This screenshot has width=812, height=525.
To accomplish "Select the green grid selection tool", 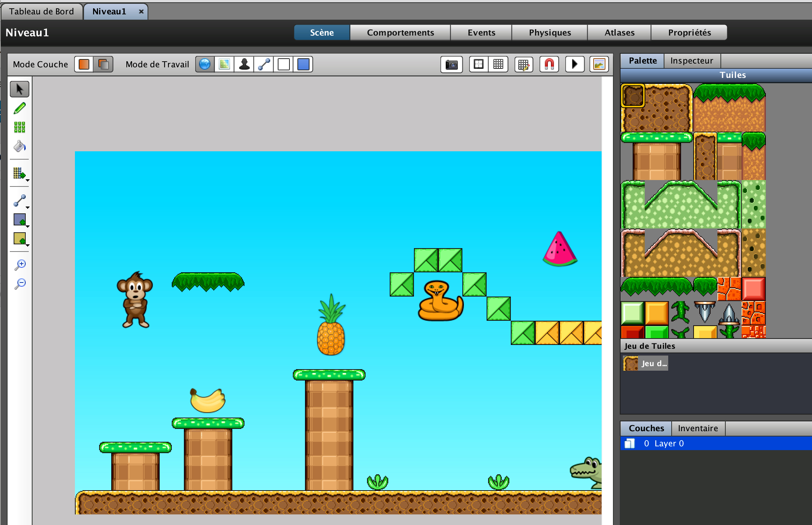I will (20, 127).
